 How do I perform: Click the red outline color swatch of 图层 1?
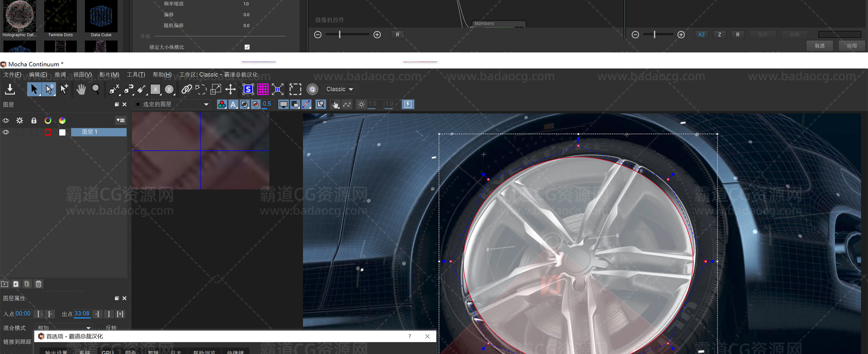(48, 132)
